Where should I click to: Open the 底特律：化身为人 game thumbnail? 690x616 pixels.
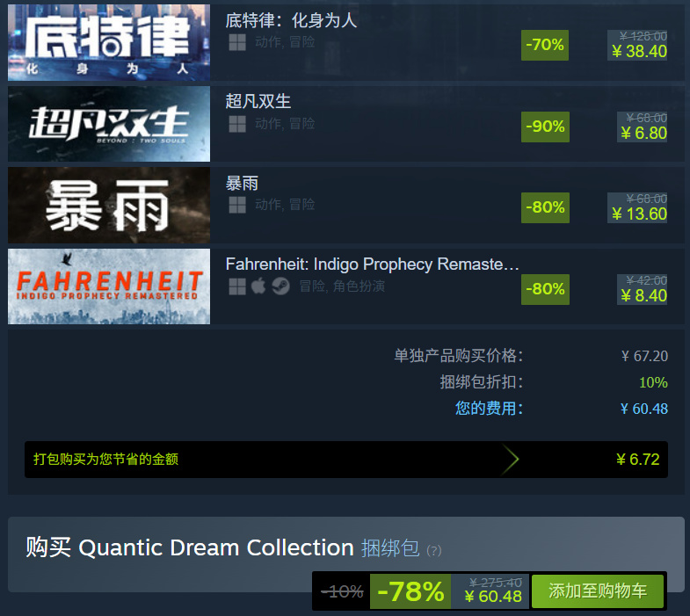point(109,42)
